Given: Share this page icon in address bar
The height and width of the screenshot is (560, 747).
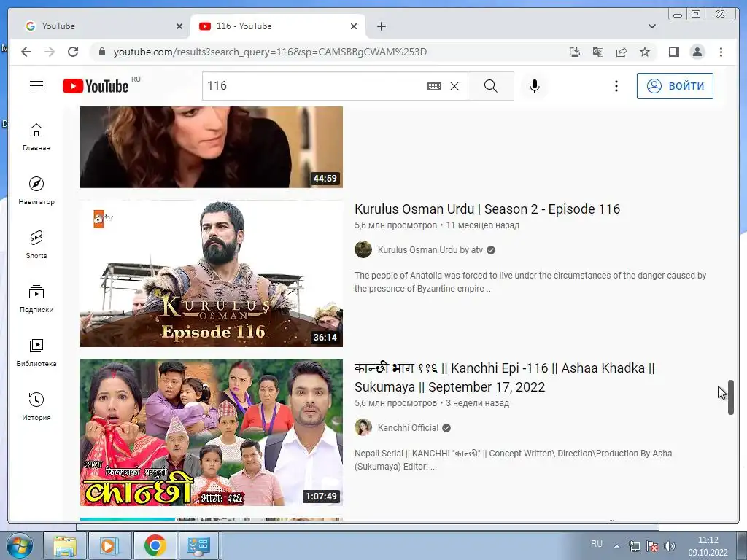Looking at the screenshot, I should coord(622,52).
